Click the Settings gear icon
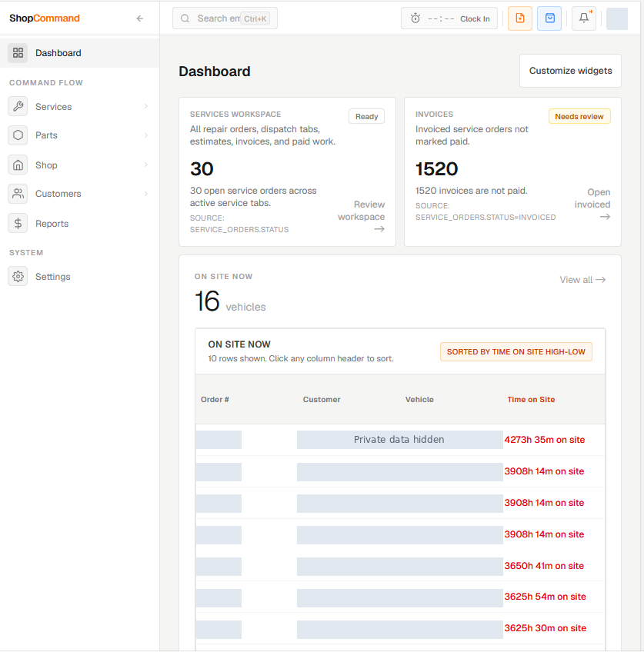Image resolution: width=644 pixels, height=652 pixels. pos(18,277)
